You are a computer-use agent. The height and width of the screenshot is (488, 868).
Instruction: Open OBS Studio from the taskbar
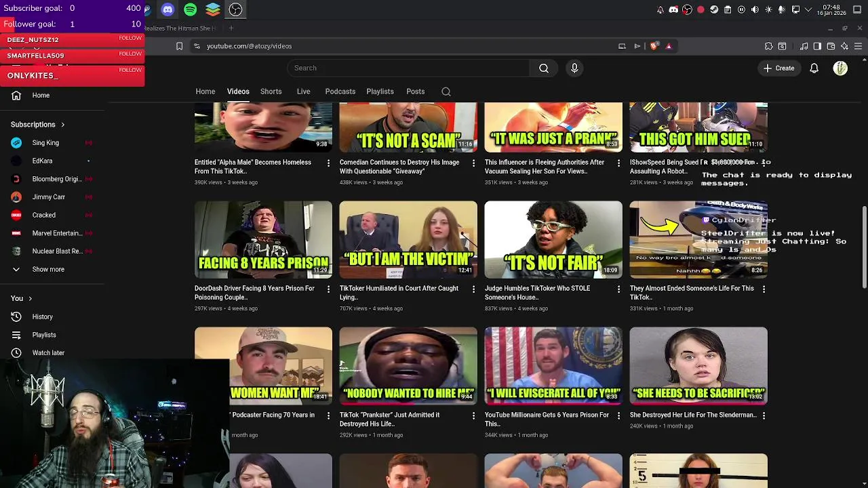[x=235, y=9]
